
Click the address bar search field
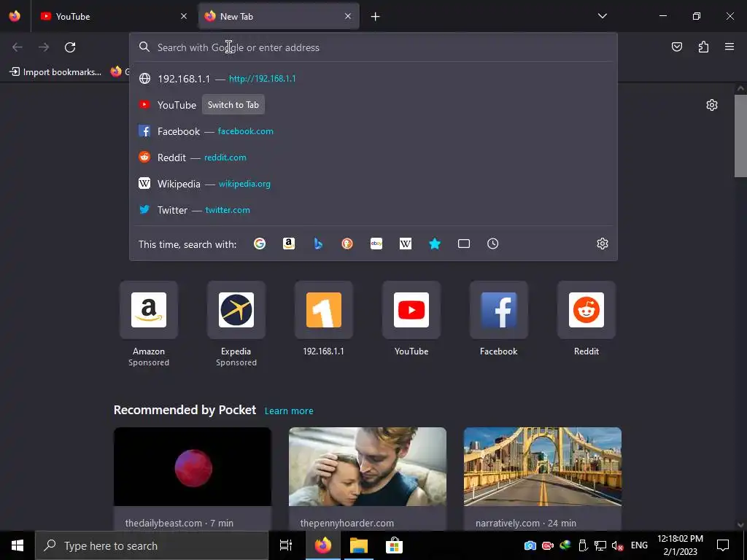tap(373, 47)
